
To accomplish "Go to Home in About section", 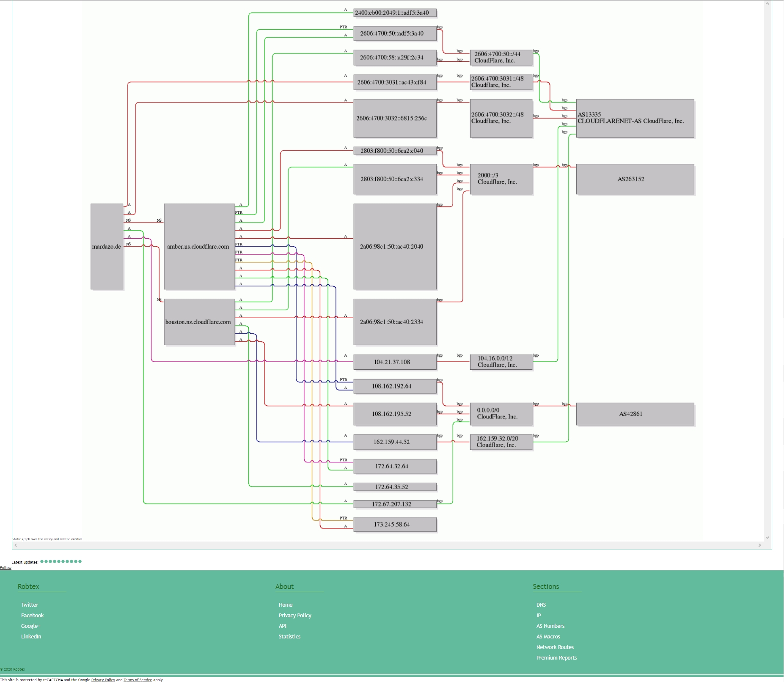I will click(x=286, y=605).
